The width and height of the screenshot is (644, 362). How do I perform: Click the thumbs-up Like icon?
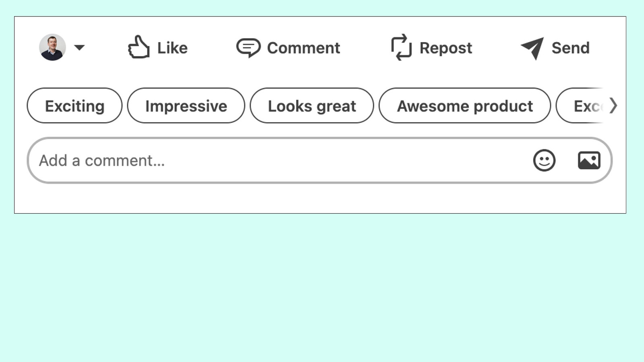point(139,47)
